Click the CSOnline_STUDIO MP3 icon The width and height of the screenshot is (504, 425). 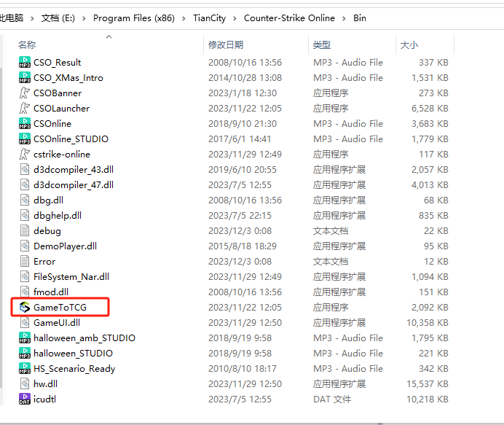click(x=25, y=139)
